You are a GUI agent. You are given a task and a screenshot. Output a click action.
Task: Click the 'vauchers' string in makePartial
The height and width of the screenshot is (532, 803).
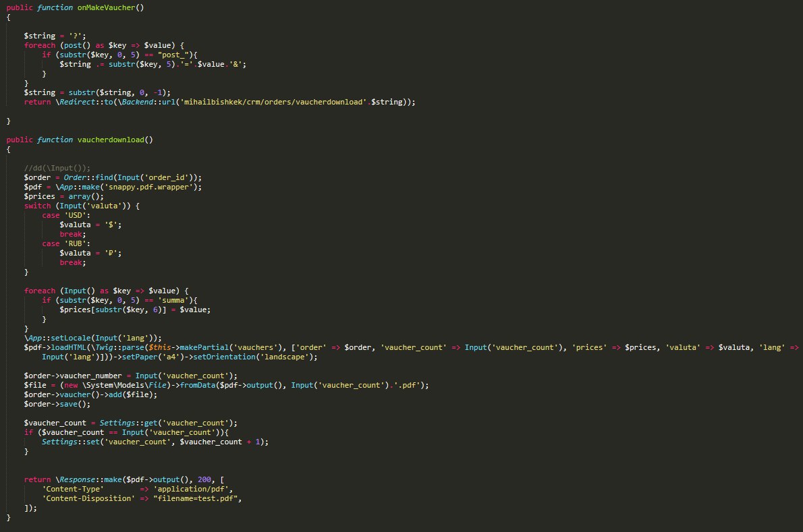(257, 347)
